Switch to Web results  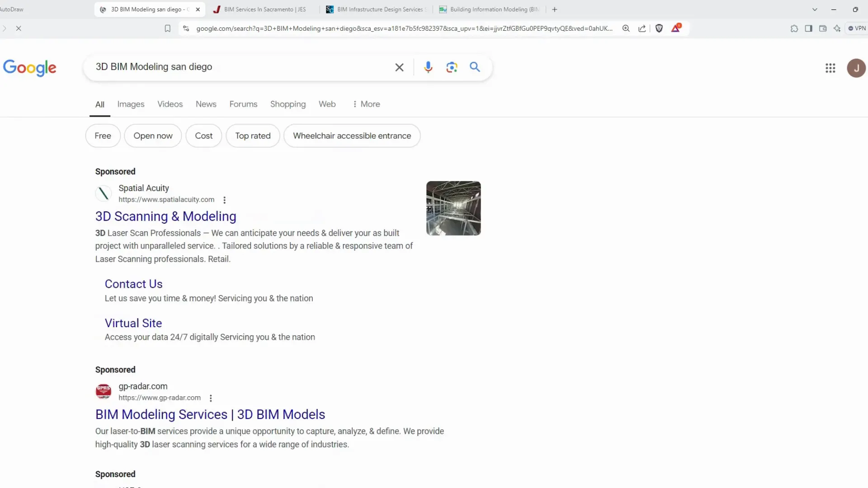[x=327, y=104]
